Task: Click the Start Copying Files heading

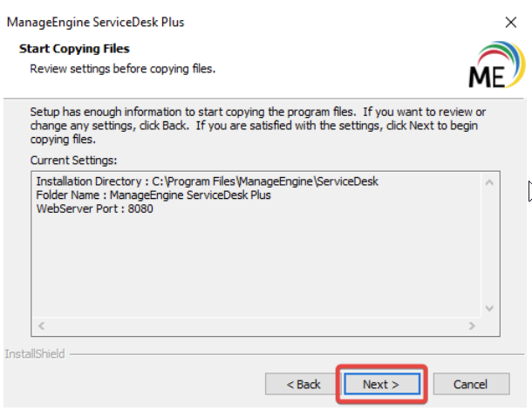Action: pyautogui.click(x=74, y=49)
